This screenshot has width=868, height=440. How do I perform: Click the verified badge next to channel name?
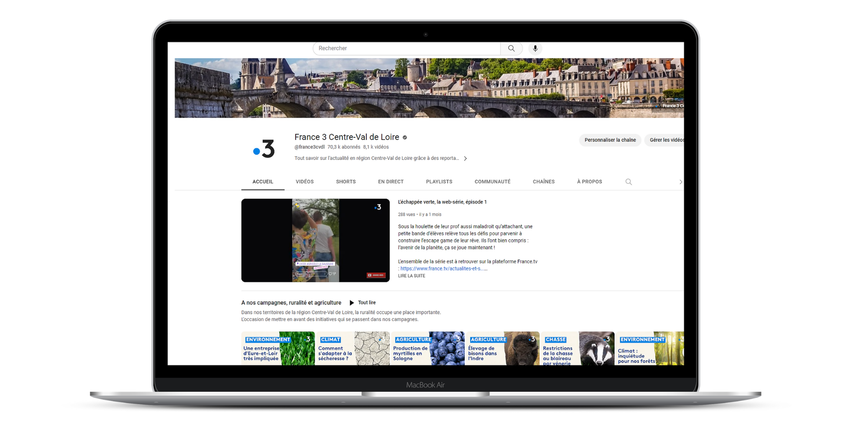[x=405, y=137]
